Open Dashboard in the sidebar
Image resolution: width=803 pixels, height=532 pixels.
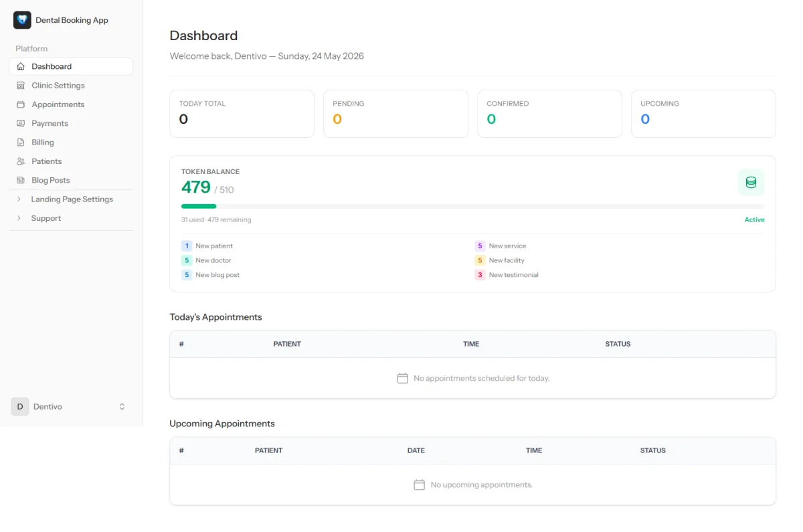71,66
